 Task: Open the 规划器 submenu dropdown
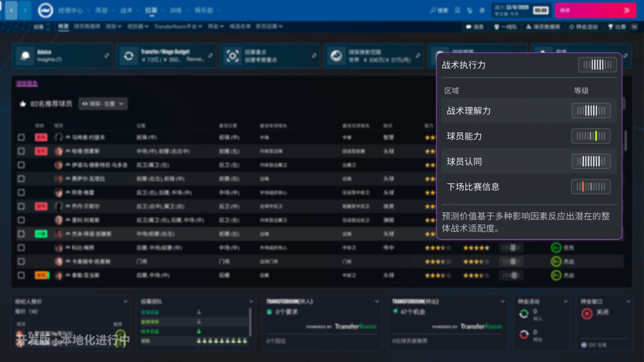click(x=138, y=26)
